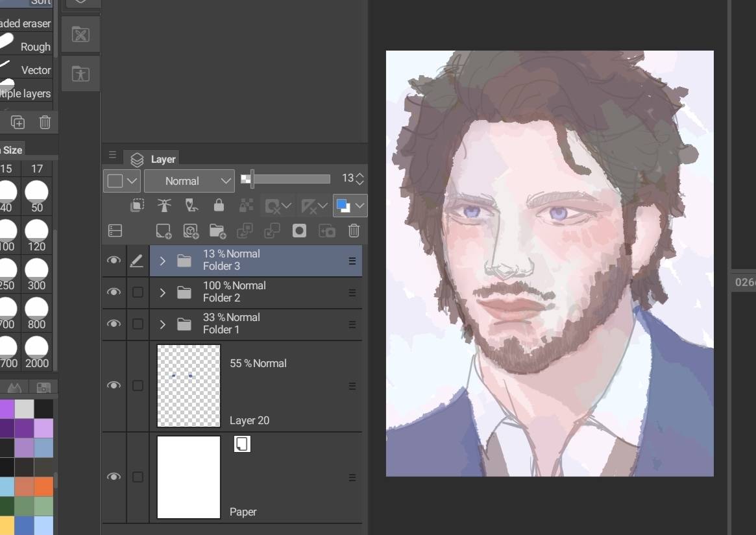Delete the selected layer with the trash icon
Image resolution: width=756 pixels, height=535 pixels.
coord(354,231)
